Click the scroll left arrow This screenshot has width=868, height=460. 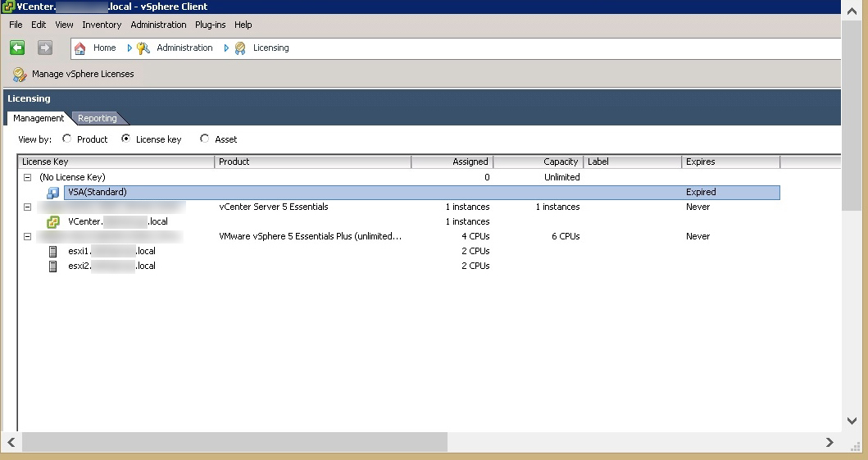click(11, 442)
